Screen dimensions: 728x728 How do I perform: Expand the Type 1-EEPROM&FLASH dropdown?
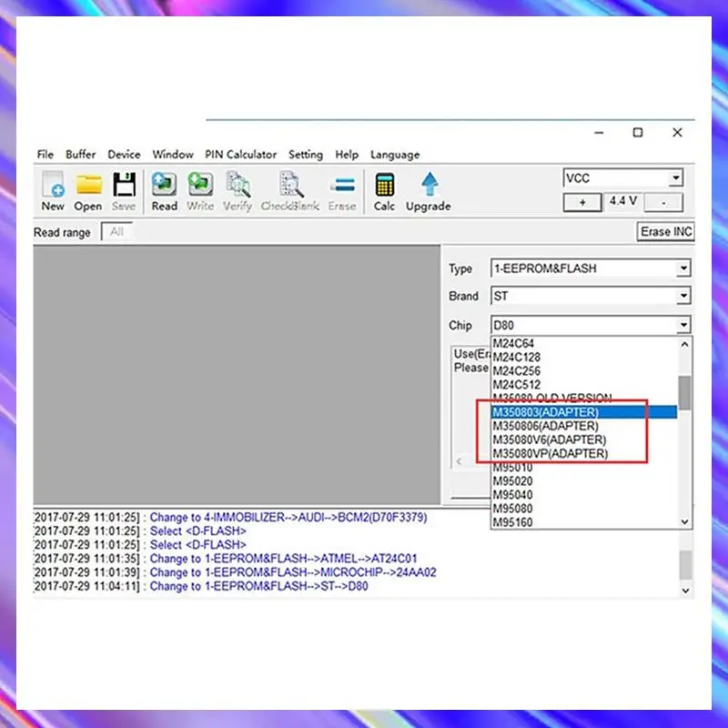click(x=683, y=268)
